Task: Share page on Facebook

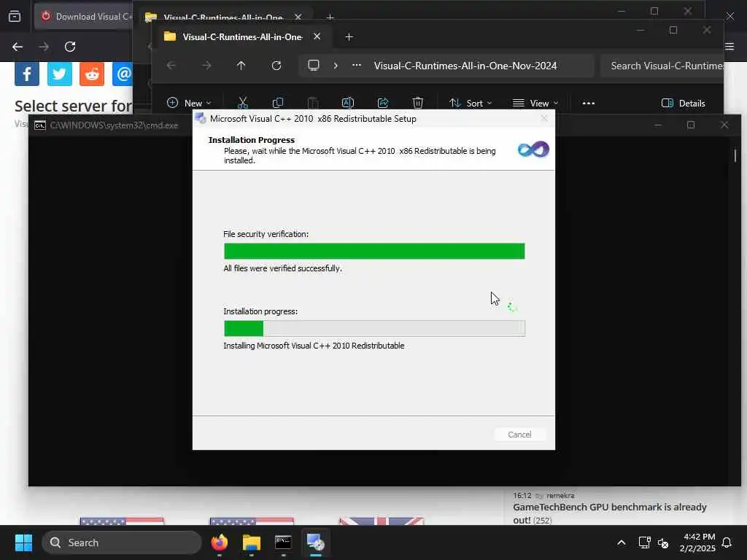Action: [x=27, y=74]
